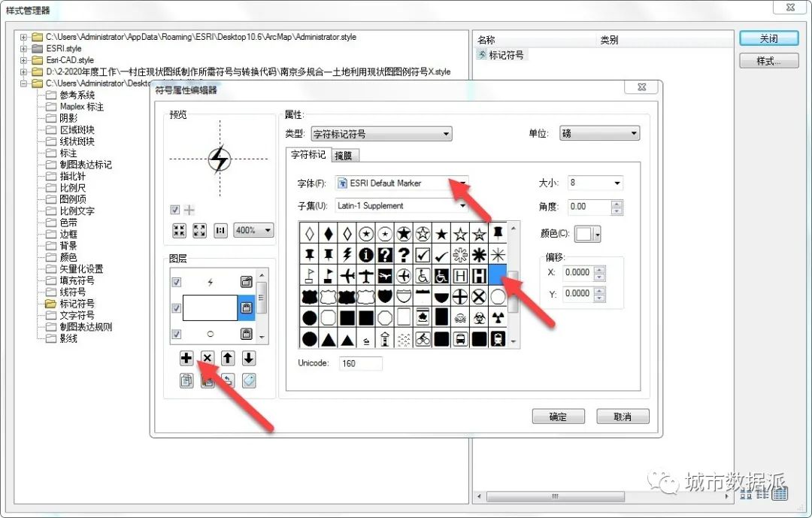Select the outlined flag glyph
Image resolution: width=812 pixels, height=518 pixels.
pyautogui.click(x=309, y=275)
